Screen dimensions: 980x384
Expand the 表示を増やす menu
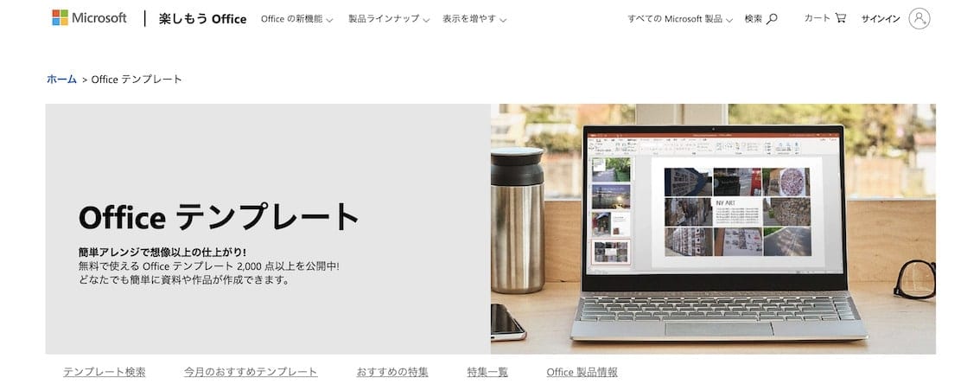474,19
